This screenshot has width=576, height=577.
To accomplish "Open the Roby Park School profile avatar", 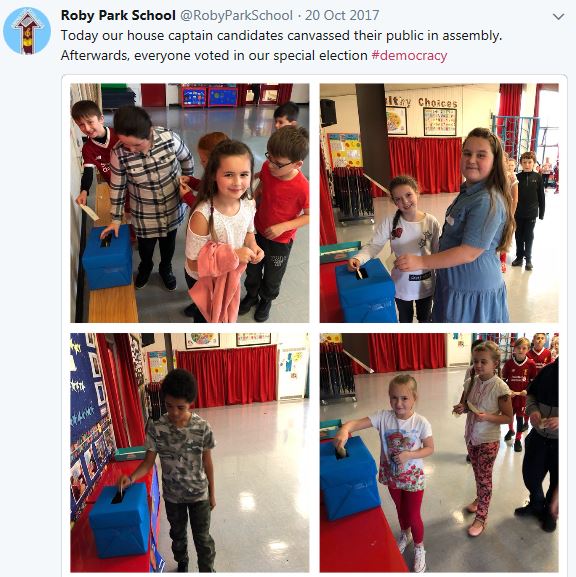I will click(x=27, y=31).
